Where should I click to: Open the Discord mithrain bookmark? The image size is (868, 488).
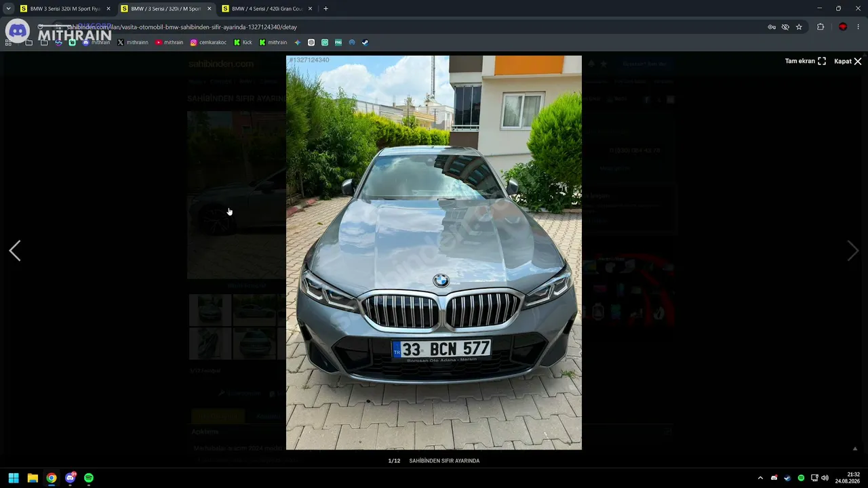pyautogui.click(x=96, y=42)
